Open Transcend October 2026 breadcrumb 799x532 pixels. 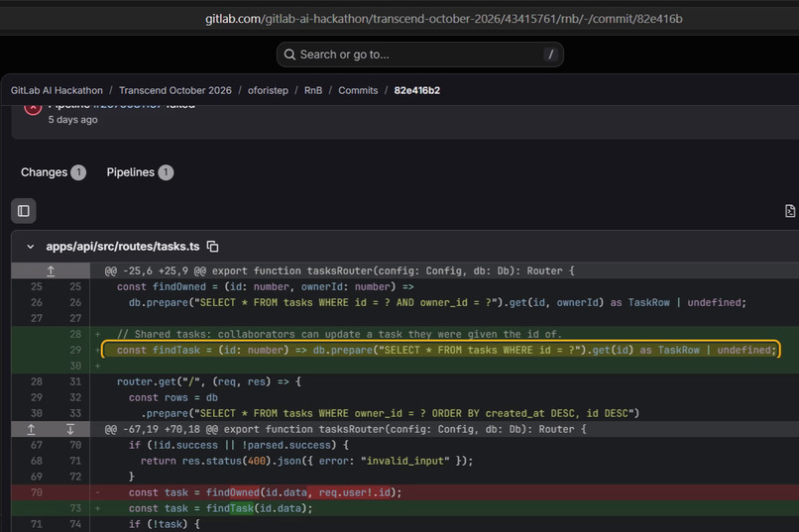pos(175,90)
